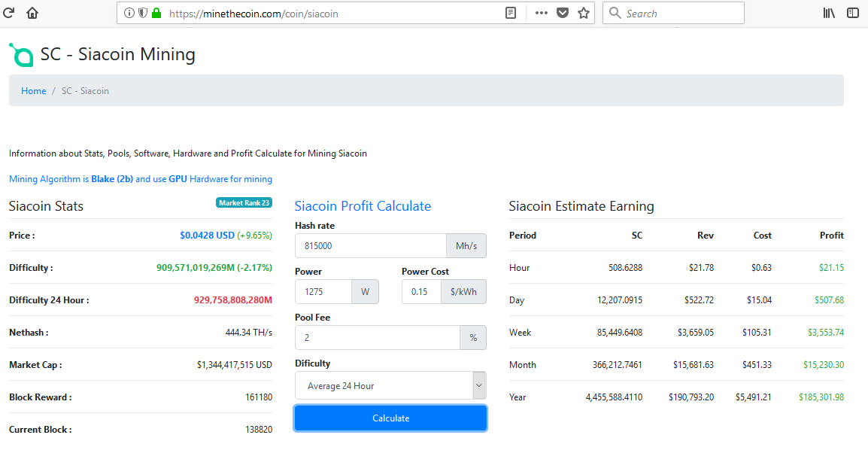Image resolution: width=868 pixels, height=450 pixels.
Task: Toggle reader view icon
Action: coord(511,13)
